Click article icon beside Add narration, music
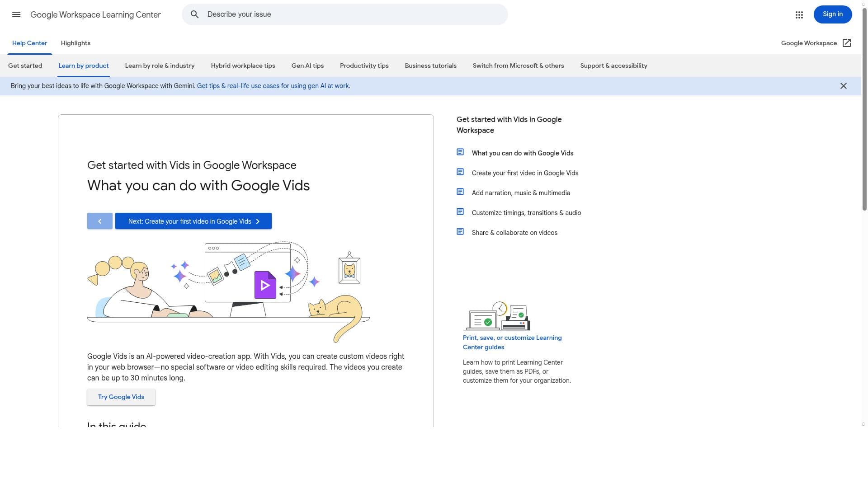 pos(460,192)
